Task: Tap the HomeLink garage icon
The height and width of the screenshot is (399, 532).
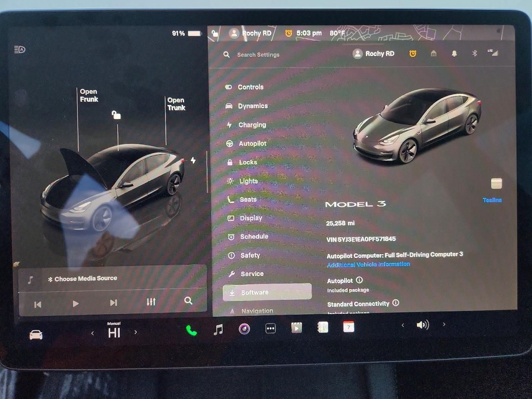Action: tap(433, 53)
